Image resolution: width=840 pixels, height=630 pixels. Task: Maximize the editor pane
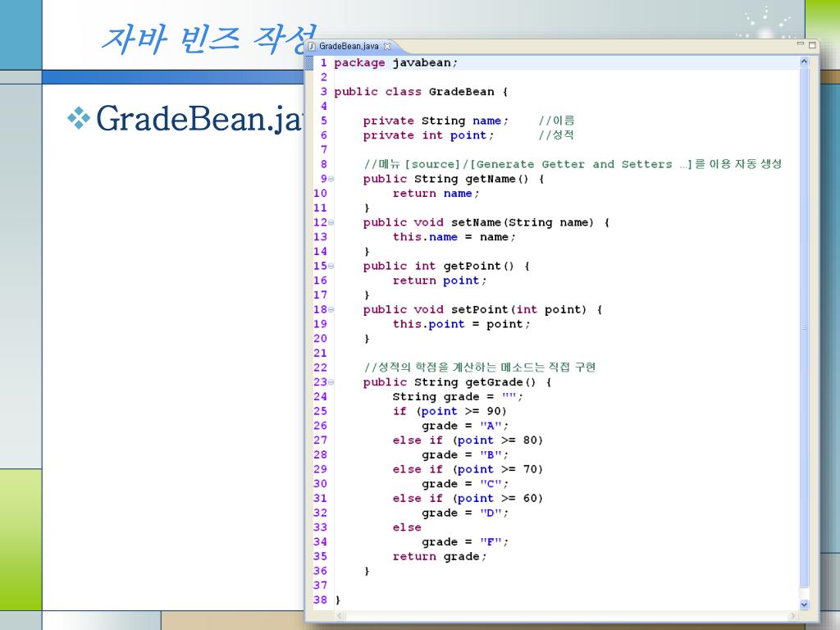click(x=812, y=45)
